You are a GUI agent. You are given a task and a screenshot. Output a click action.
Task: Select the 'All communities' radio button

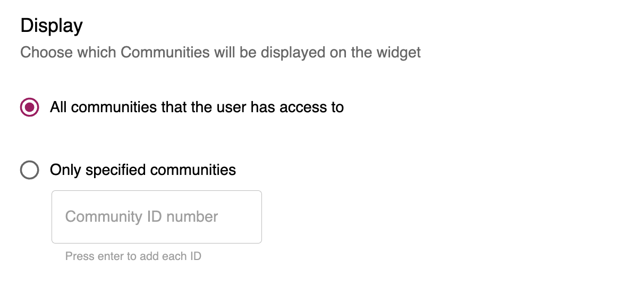click(x=29, y=107)
